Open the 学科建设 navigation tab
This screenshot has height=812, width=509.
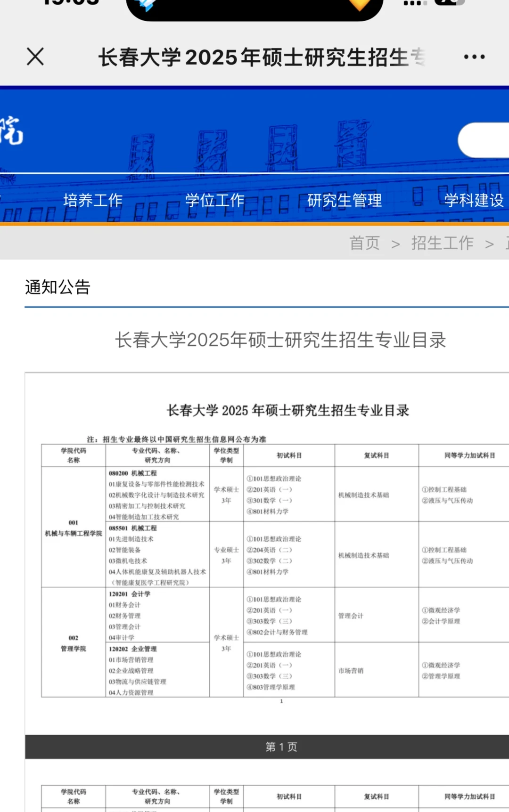pos(474,201)
